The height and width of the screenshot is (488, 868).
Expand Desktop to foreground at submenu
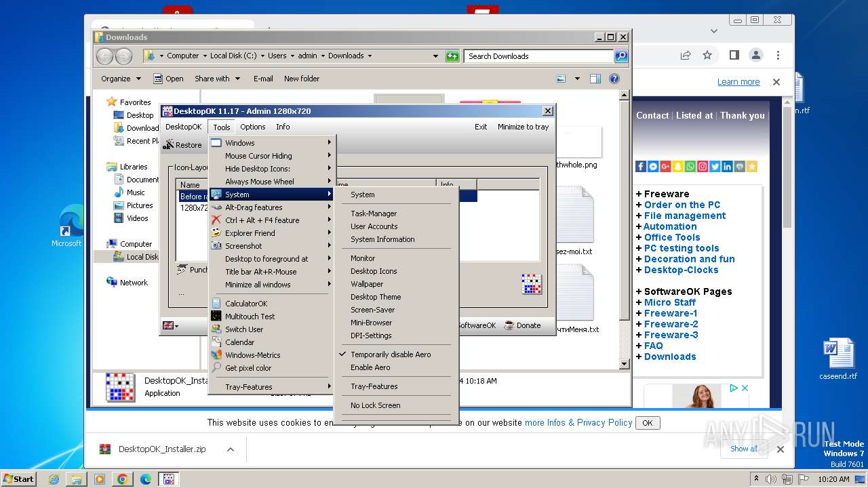coord(272,259)
